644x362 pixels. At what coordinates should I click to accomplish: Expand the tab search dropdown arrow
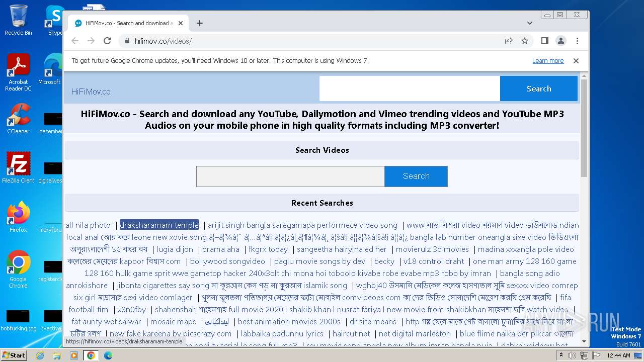click(x=530, y=23)
